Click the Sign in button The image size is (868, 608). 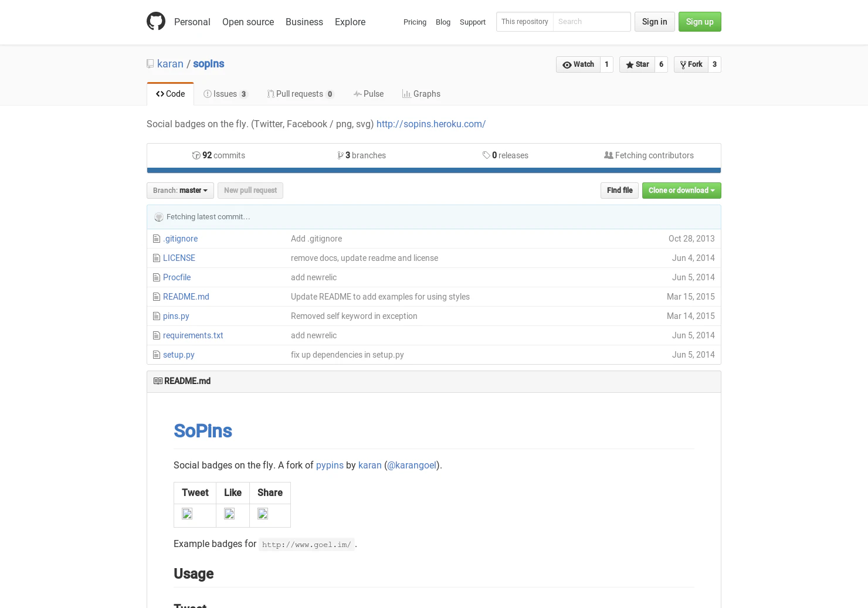pos(655,22)
